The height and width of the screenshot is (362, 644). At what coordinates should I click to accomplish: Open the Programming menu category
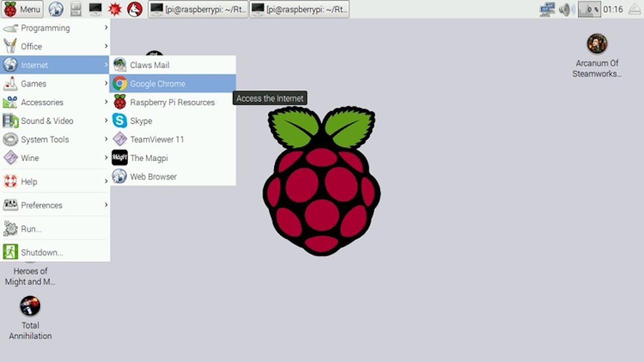(x=55, y=28)
